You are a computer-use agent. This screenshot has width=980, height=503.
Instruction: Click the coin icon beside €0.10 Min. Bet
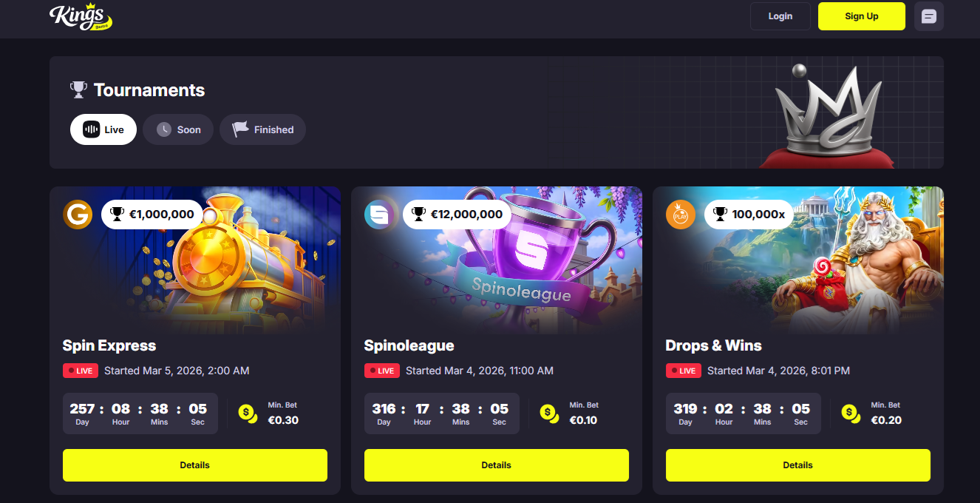pyautogui.click(x=549, y=413)
